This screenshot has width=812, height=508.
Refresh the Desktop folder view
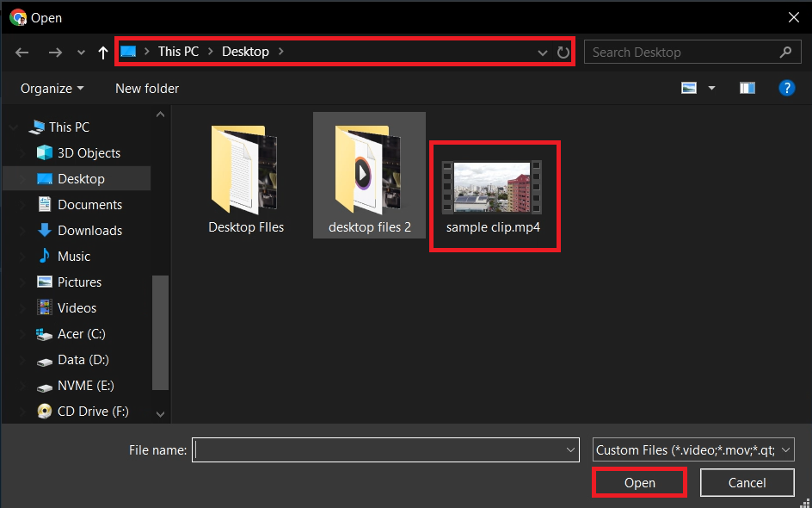[x=563, y=52]
